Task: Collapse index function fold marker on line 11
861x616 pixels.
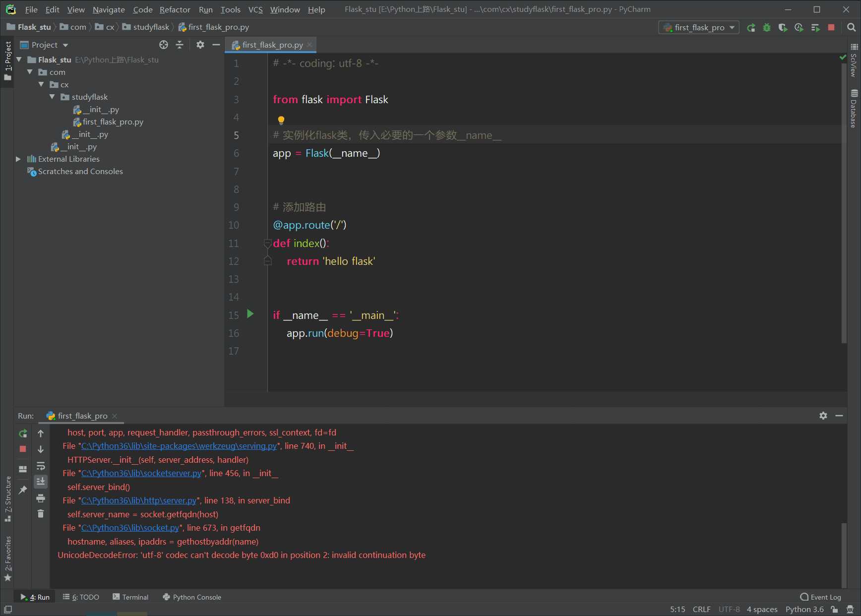Action: pos(268,243)
